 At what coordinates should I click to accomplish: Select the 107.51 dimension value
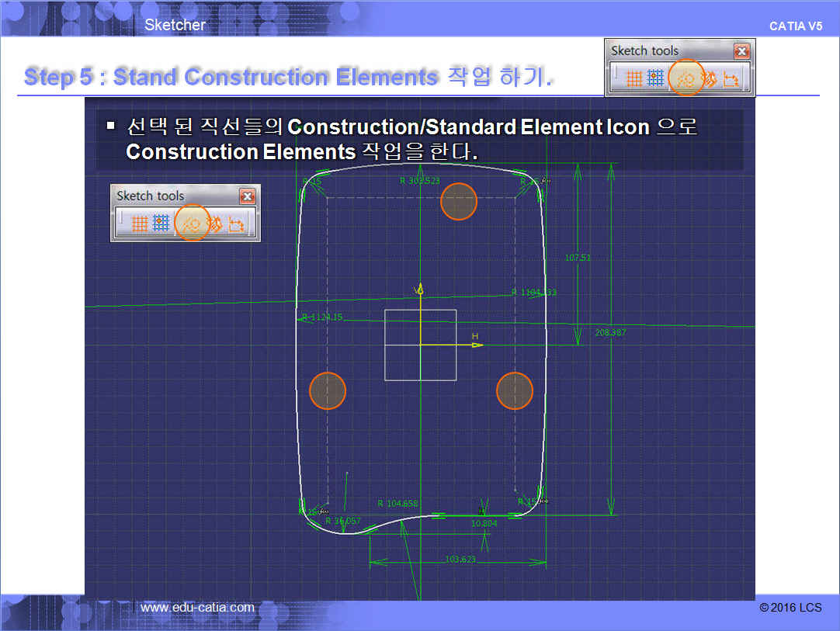578,258
